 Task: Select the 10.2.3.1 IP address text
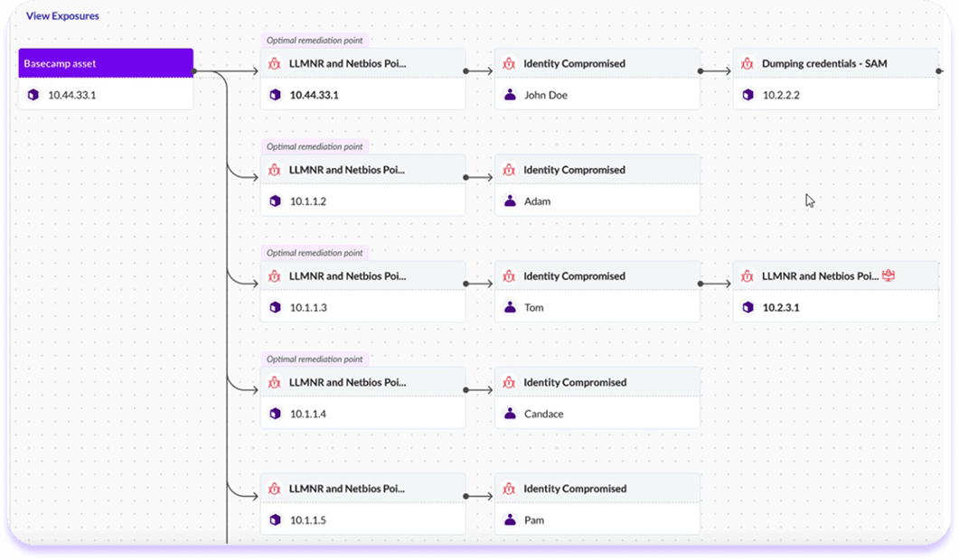[781, 308]
